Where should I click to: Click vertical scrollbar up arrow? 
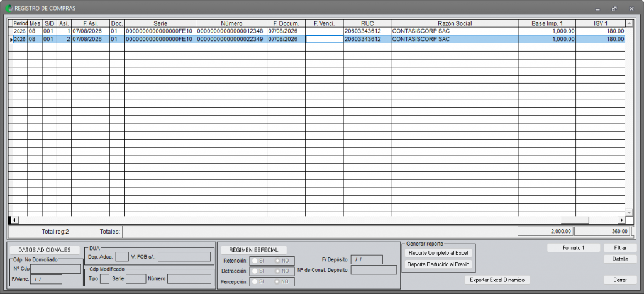pos(629,23)
